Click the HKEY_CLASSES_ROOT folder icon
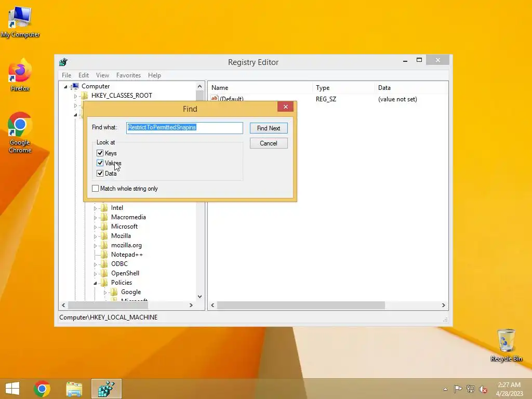532x399 pixels. click(x=85, y=96)
